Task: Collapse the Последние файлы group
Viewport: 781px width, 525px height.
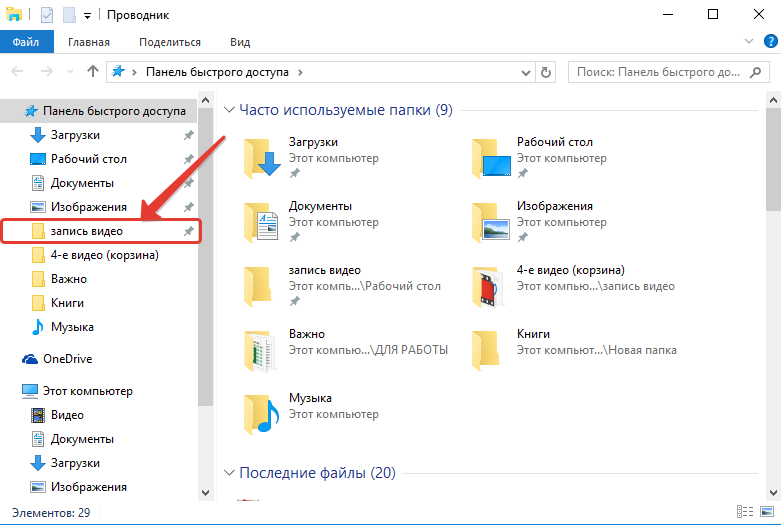Action: [229, 472]
